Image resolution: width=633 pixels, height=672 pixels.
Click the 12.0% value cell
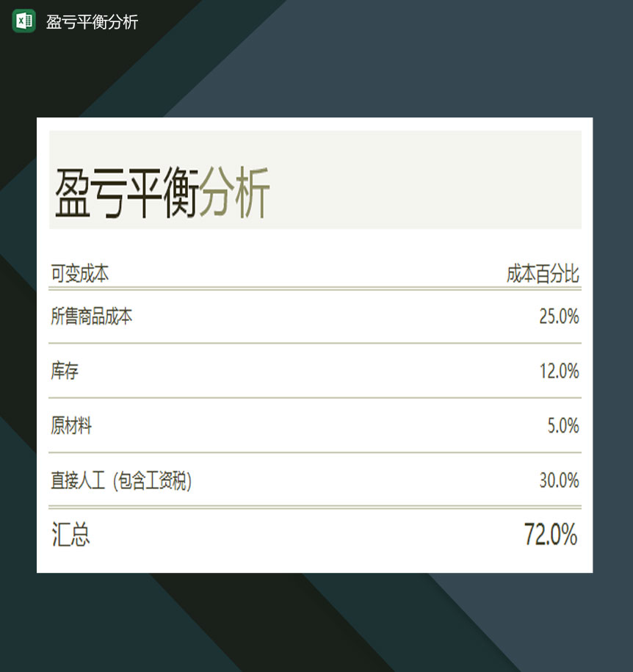point(560,371)
